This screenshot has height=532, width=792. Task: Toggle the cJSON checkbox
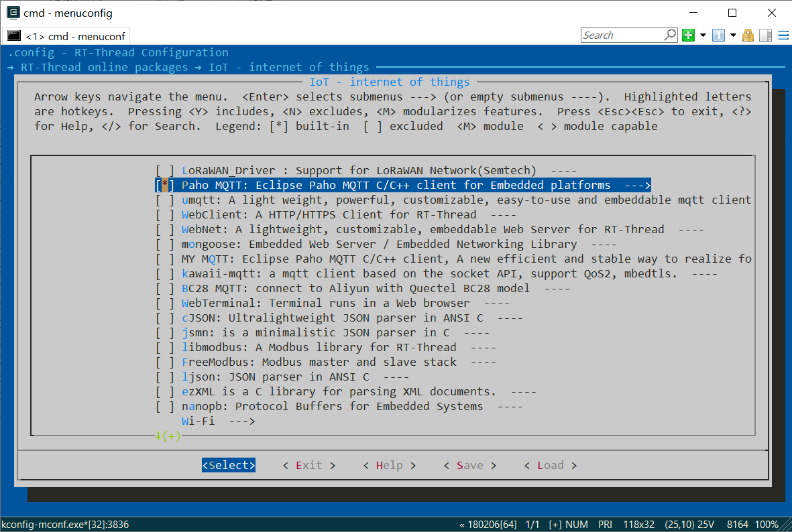165,318
